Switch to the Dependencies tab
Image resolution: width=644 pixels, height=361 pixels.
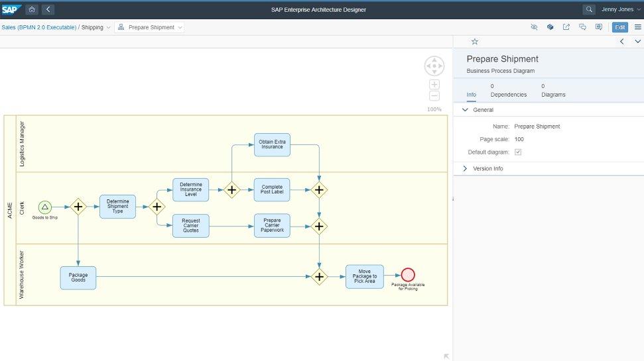pos(509,91)
